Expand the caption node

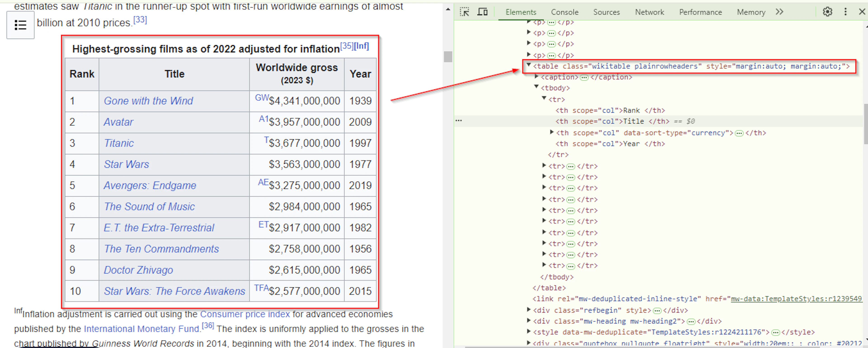pos(536,77)
